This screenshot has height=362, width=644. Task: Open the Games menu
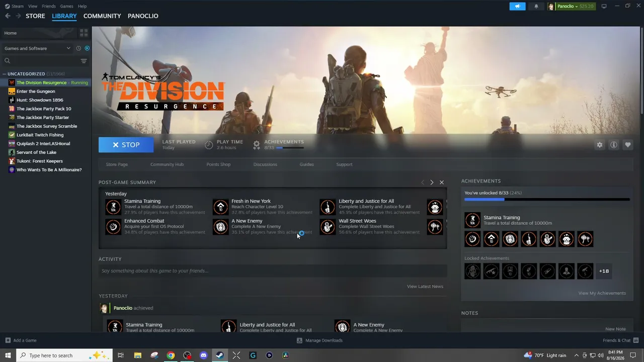coord(66,6)
